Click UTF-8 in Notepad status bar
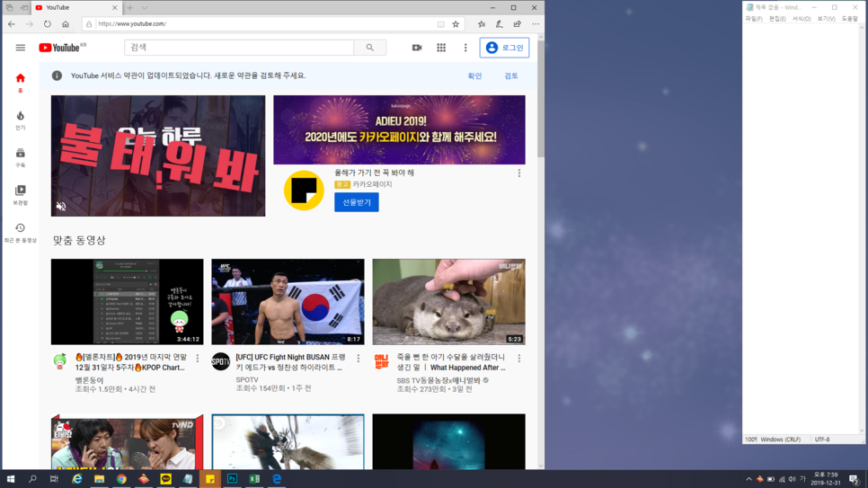Screen dimensions: 868x488 [822, 439]
